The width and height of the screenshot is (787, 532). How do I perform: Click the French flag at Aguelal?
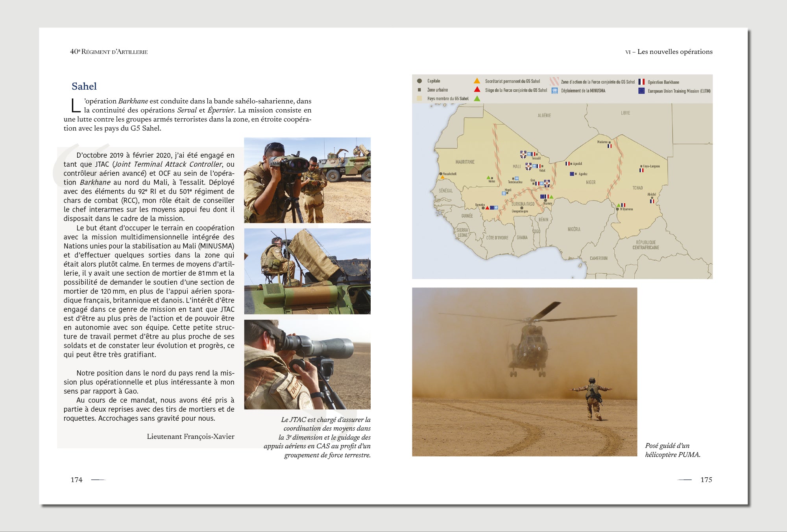coord(567,164)
